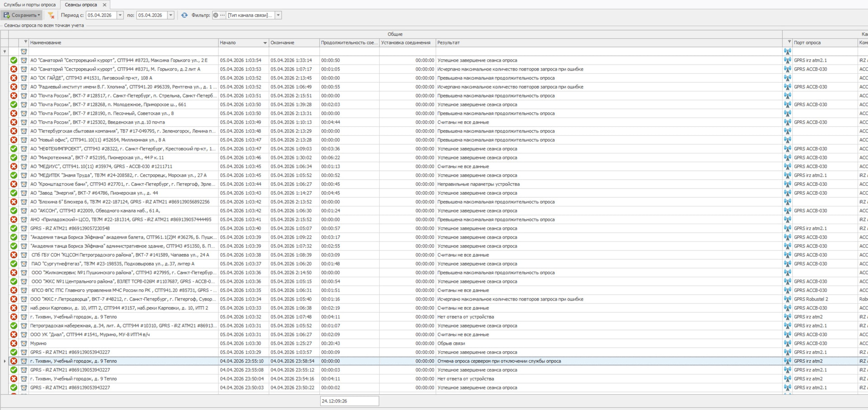Click the total duration field 24.12:09:26

[x=349, y=401]
